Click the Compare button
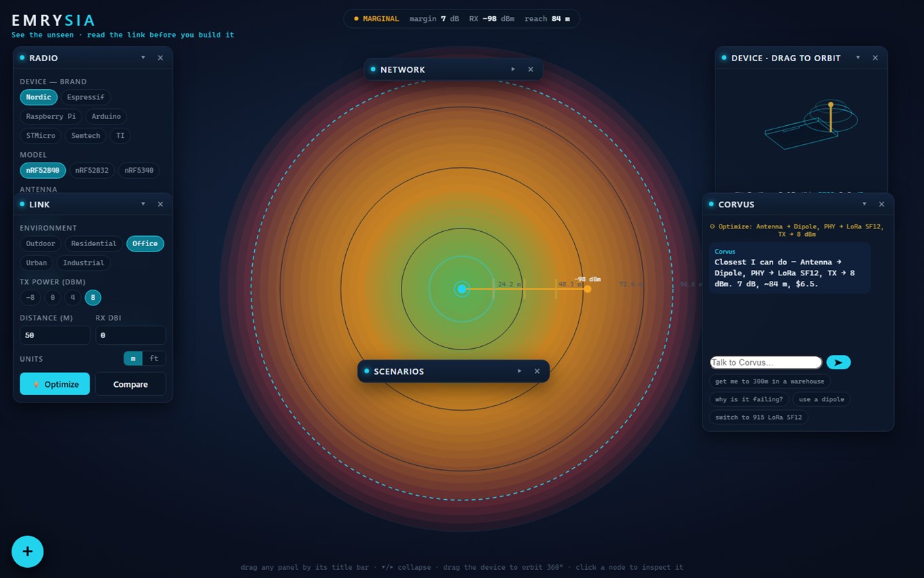 [130, 384]
